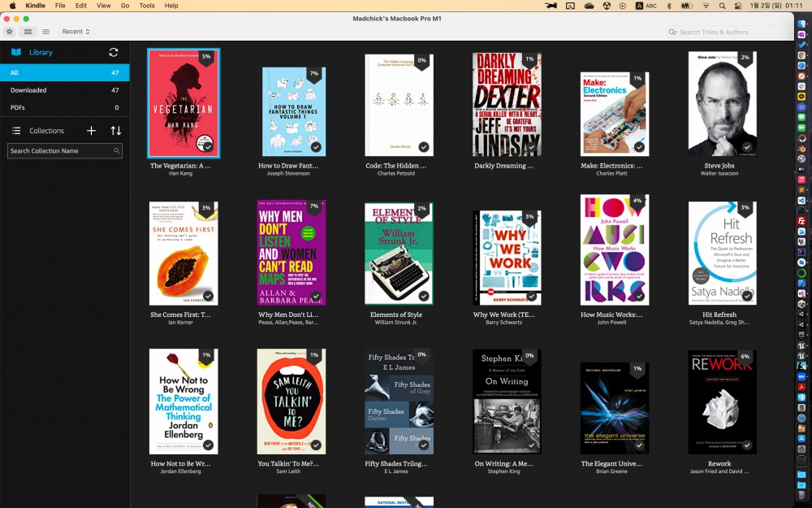The image size is (812, 508).
Task: Click the sync refresh icon beside Library
Action: [114, 52]
